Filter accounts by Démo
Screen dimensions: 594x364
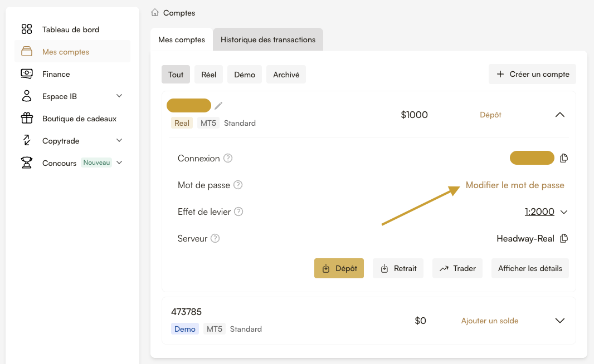click(245, 75)
